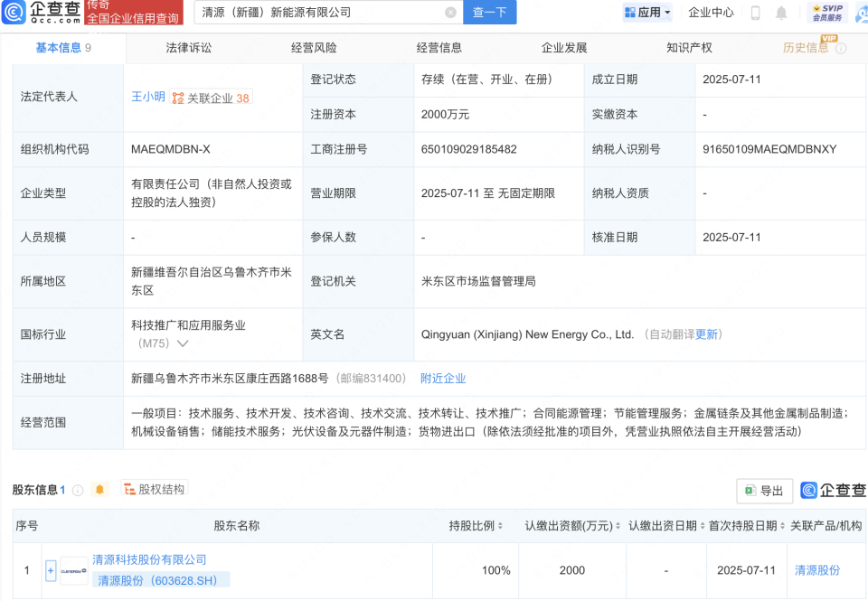This screenshot has height=601, width=868.
Task: Select organization code MAEQMDBN-X
Action: pos(171,149)
